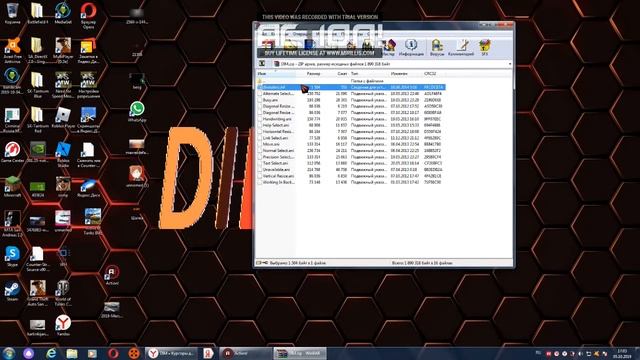Select the Text Select.ani file

point(351,163)
